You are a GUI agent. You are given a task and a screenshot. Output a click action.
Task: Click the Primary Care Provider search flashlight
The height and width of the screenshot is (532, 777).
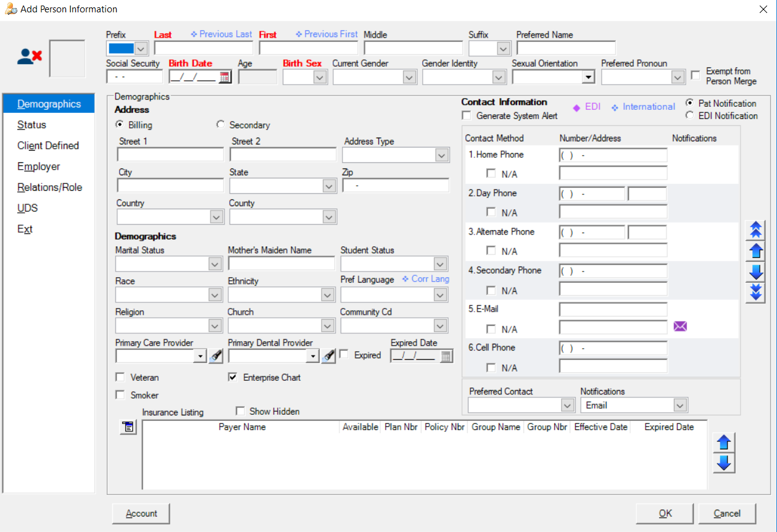pyautogui.click(x=216, y=355)
